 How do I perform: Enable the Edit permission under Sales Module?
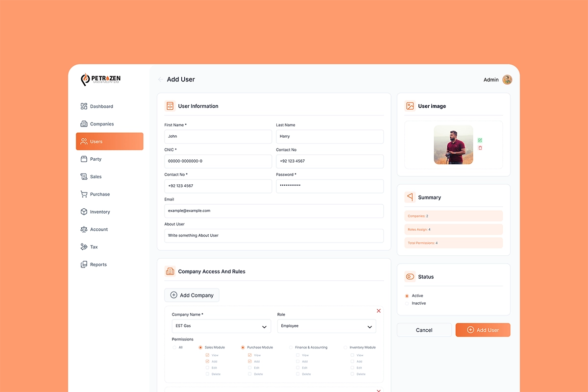[207, 367]
